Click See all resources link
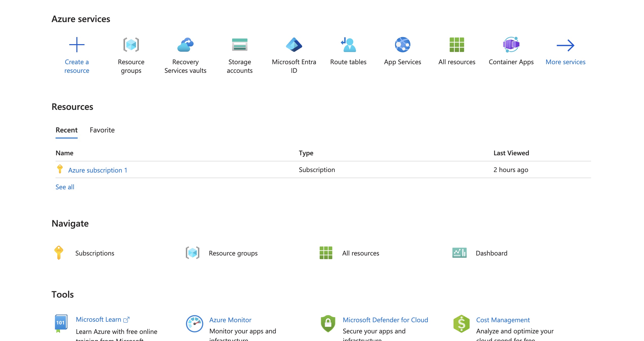This screenshot has height=341, width=644. [65, 187]
